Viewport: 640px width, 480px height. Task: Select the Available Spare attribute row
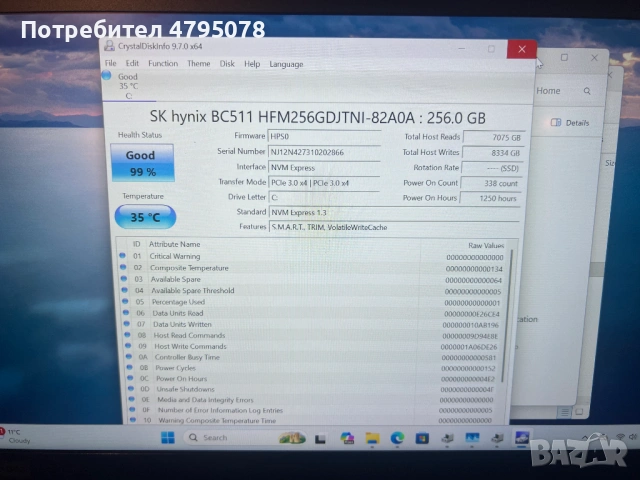click(x=312, y=280)
